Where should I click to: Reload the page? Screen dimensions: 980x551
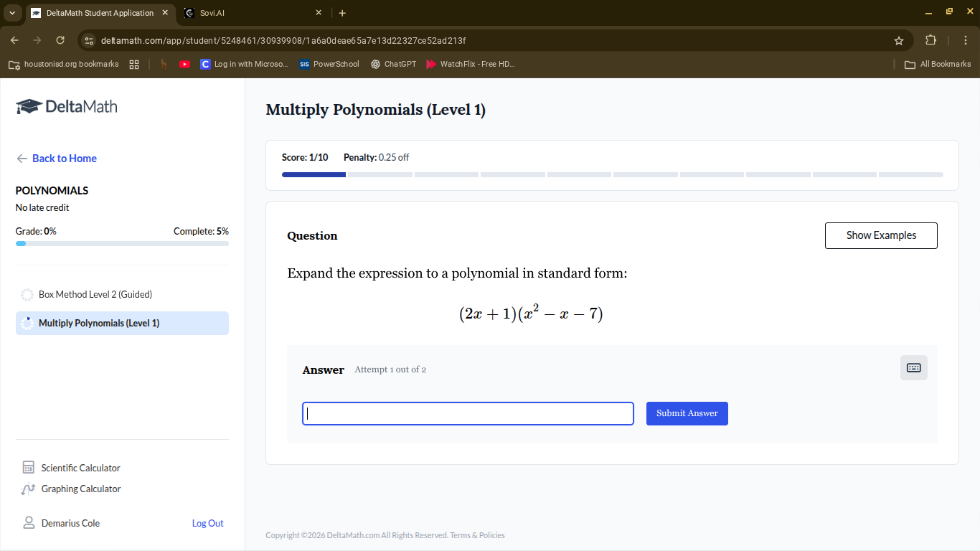point(60,40)
